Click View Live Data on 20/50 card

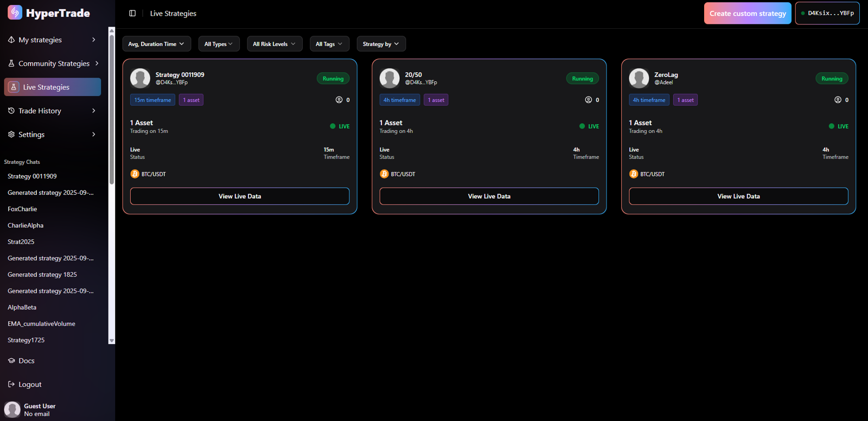489,196
